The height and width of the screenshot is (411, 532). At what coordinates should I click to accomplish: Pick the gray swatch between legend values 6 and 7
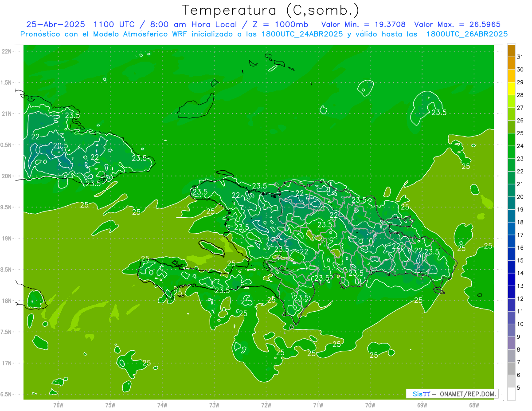[511, 368]
